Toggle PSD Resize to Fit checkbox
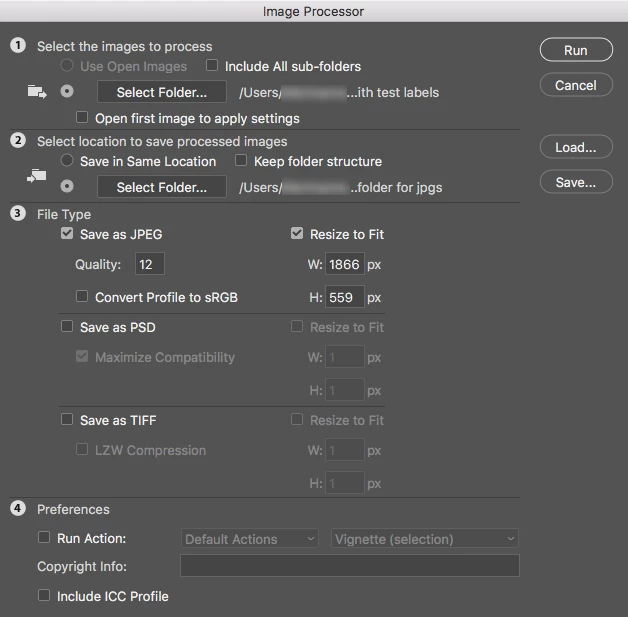 click(x=297, y=326)
